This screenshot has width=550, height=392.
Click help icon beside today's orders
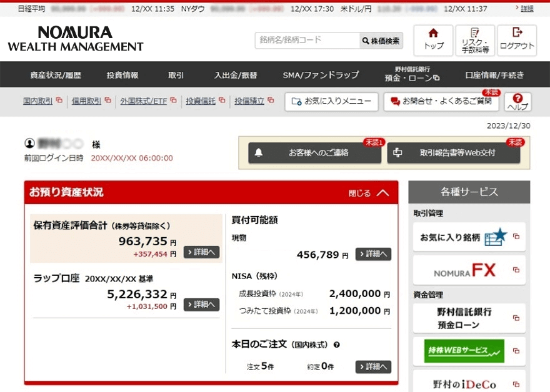pyautogui.click(x=337, y=345)
